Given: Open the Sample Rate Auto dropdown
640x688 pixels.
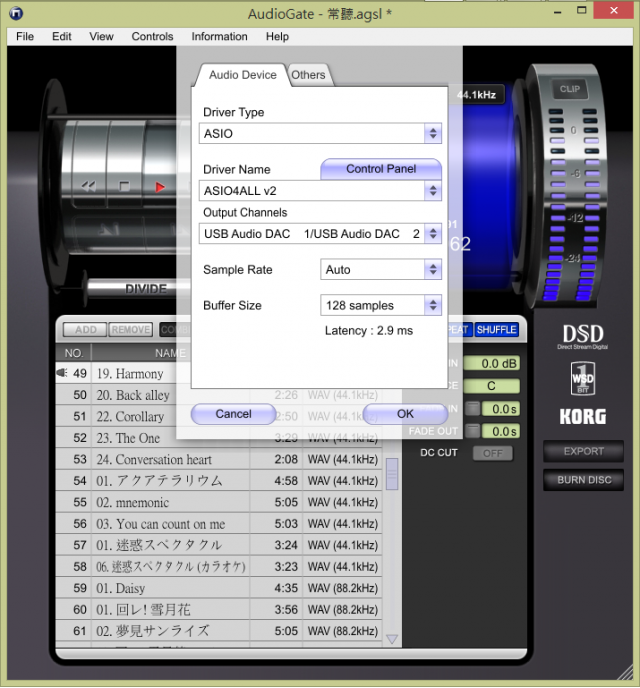Looking at the screenshot, I should click(381, 269).
